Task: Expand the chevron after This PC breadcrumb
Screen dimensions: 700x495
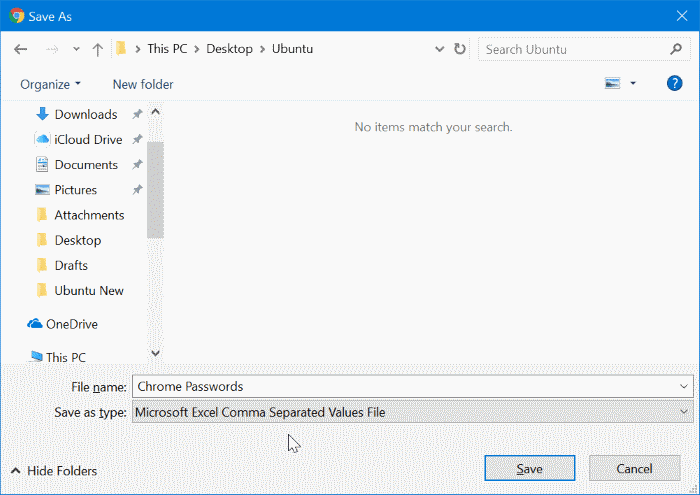Action: (x=197, y=49)
